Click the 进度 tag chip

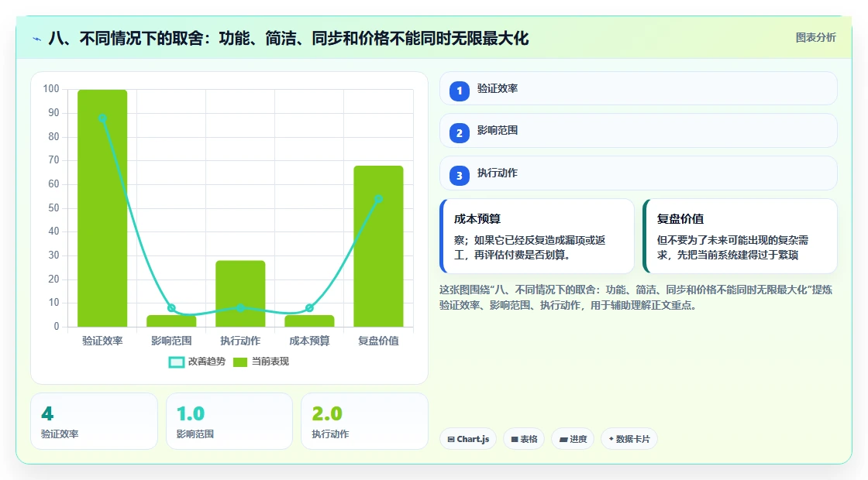573,439
